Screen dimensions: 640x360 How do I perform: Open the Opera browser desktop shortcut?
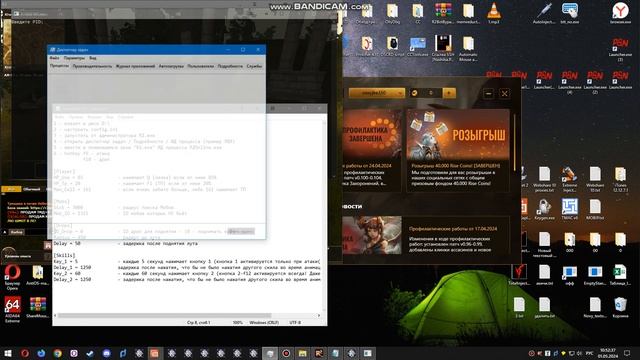point(12,278)
